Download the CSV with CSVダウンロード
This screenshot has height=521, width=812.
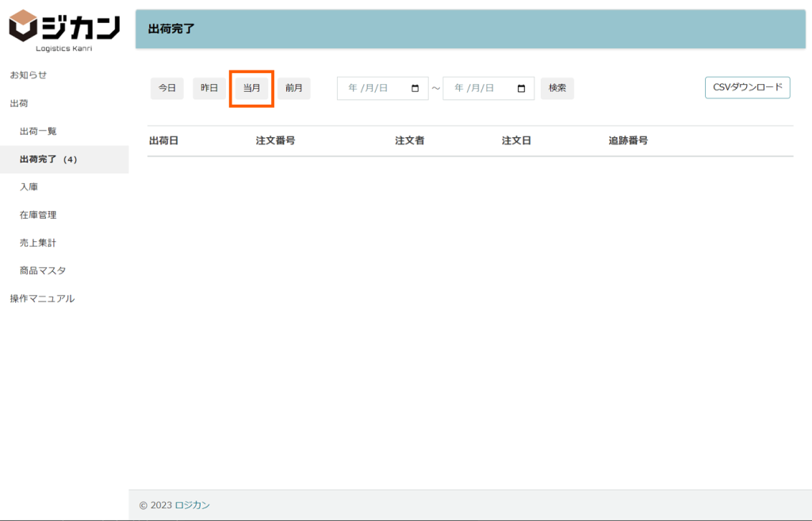tap(747, 87)
